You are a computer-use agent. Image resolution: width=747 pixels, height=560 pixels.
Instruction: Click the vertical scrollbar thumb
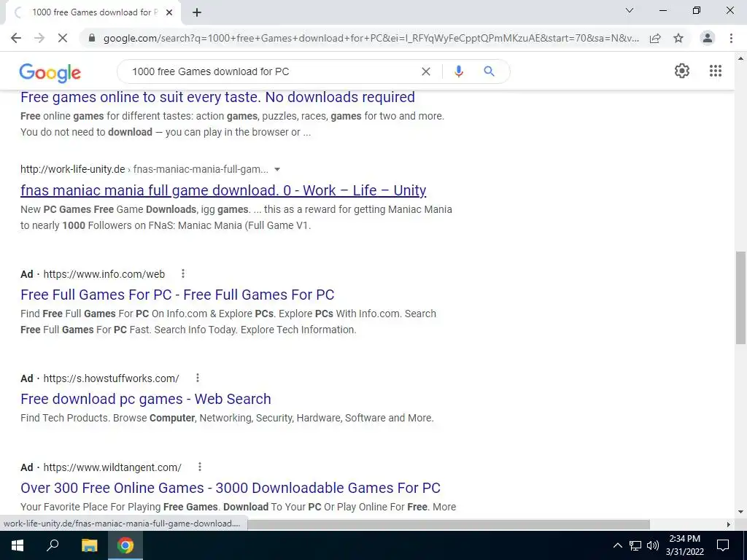[740, 297]
